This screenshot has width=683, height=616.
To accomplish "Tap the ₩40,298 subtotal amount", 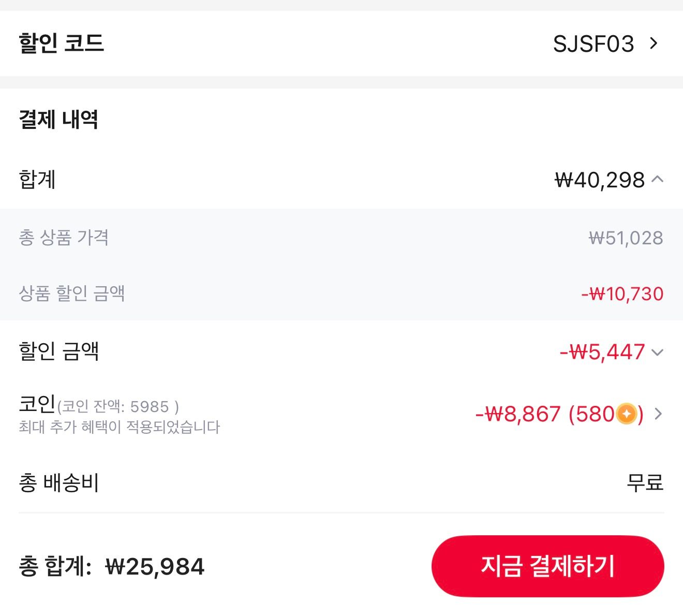I will coord(600,180).
